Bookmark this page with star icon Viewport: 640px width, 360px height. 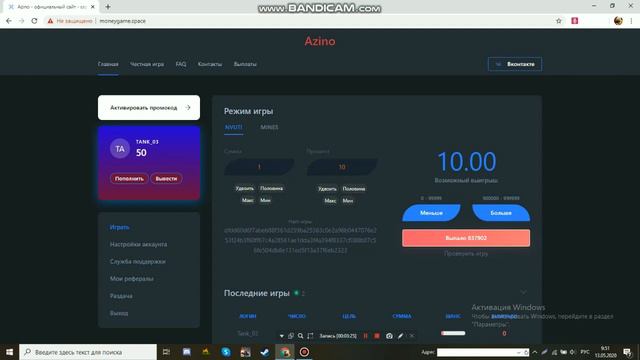[559, 21]
